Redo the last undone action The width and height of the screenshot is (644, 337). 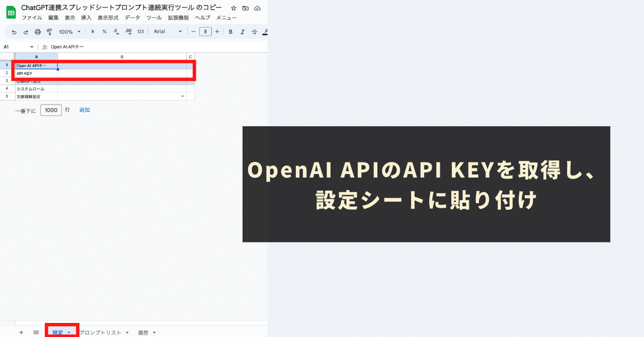point(26,32)
